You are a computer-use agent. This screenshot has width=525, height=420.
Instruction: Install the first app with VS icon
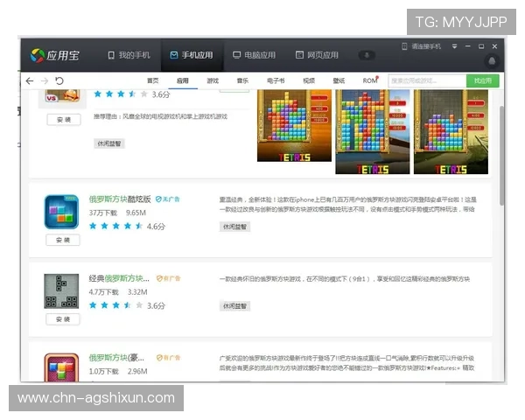tap(64, 120)
